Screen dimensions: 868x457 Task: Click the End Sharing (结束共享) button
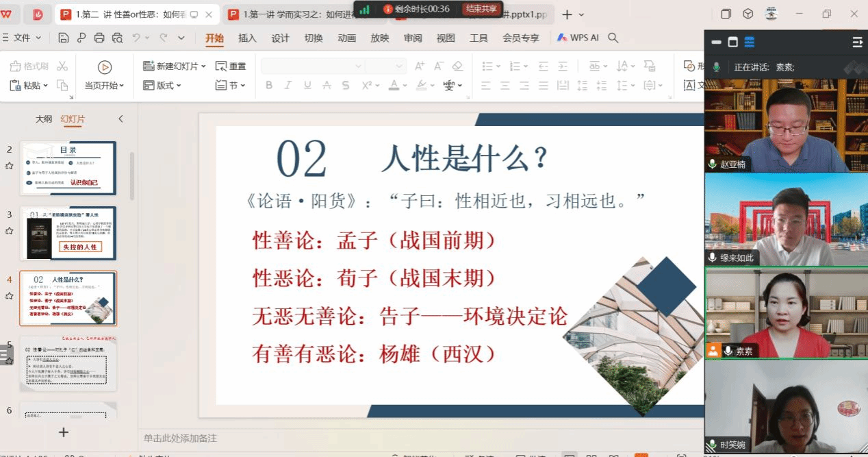coord(481,9)
